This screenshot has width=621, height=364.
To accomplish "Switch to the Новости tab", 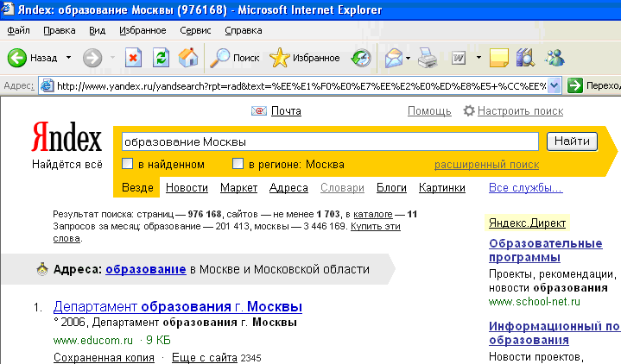I will [x=187, y=187].
